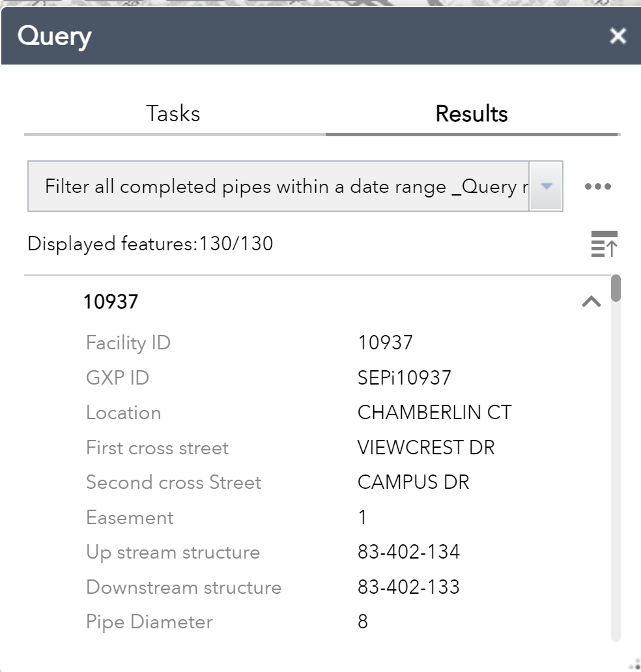The image size is (641, 672).
Task: Close the Query widget
Action: [x=618, y=37]
